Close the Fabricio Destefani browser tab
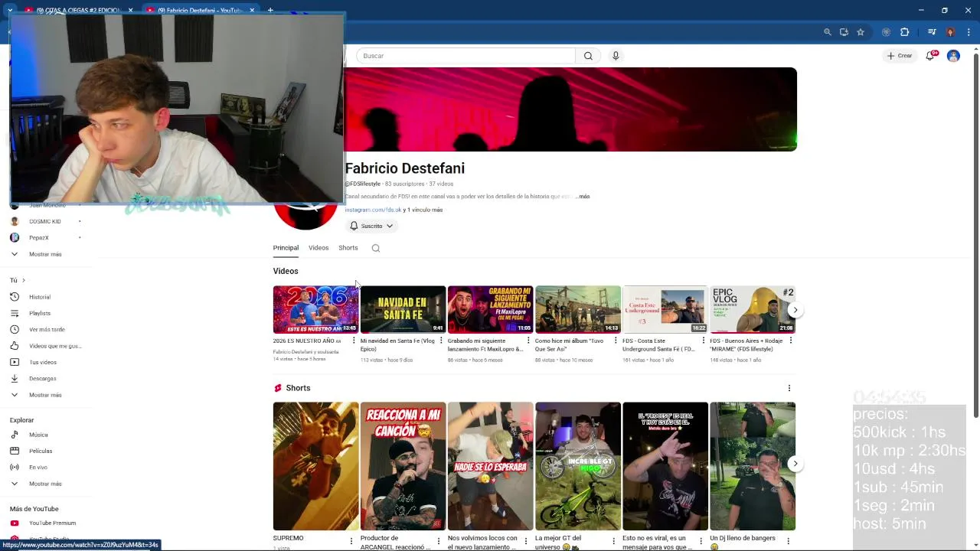Viewport: 980px width, 551px height. pos(252,11)
